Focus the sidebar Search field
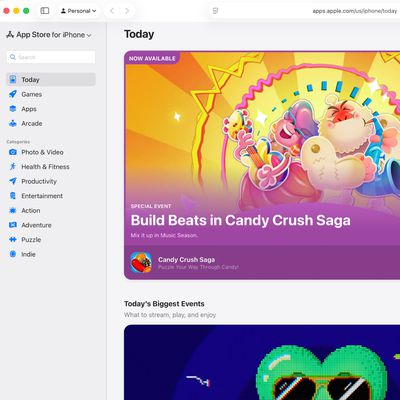 51,57
